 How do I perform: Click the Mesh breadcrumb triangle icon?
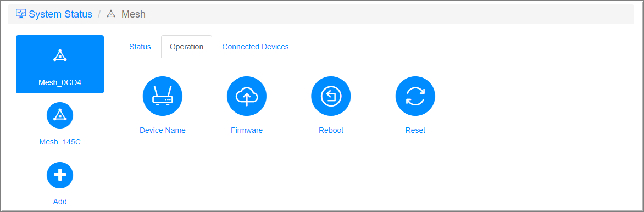pos(111,14)
